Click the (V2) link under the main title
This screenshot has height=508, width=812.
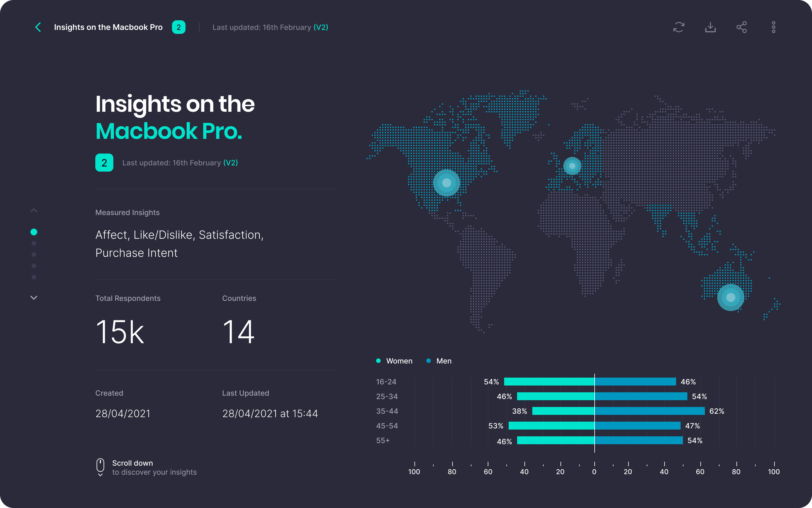pyautogui.click(x=231, y=163)
